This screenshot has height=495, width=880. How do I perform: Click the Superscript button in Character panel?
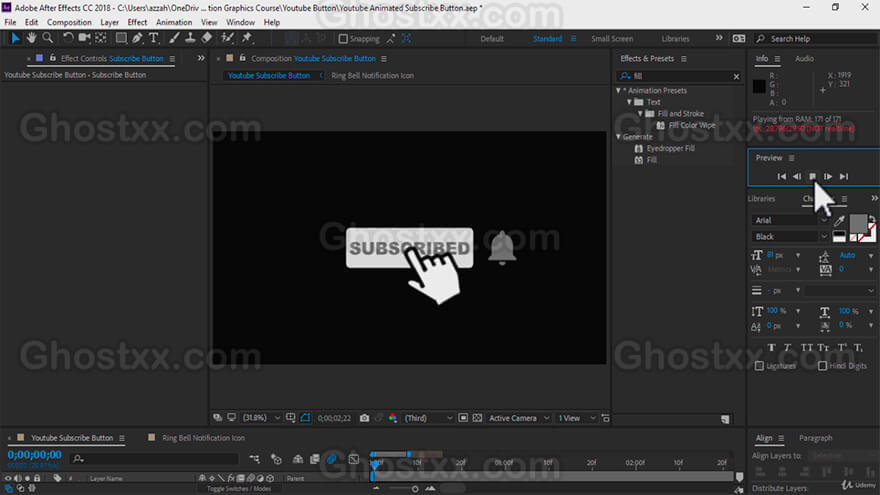(842, 348)
